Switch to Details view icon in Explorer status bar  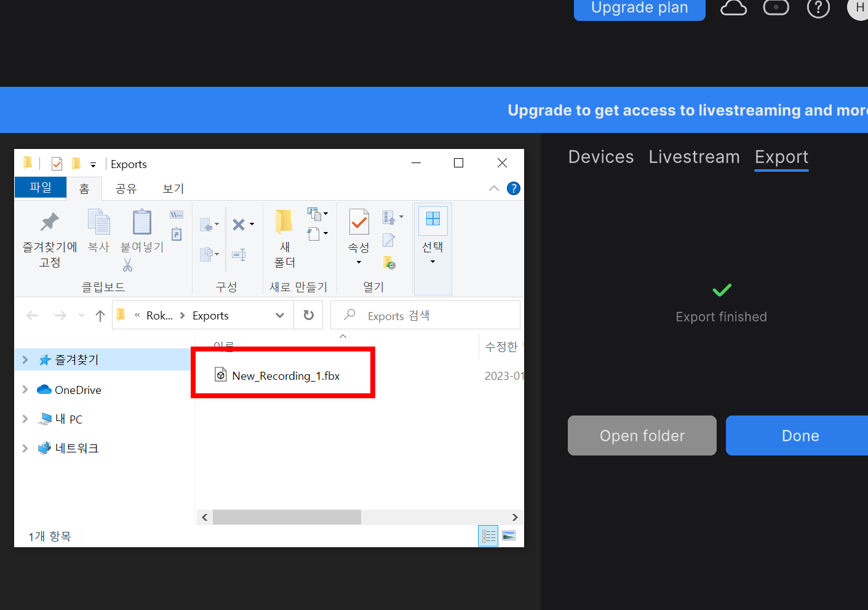click(x=488, y=536)
